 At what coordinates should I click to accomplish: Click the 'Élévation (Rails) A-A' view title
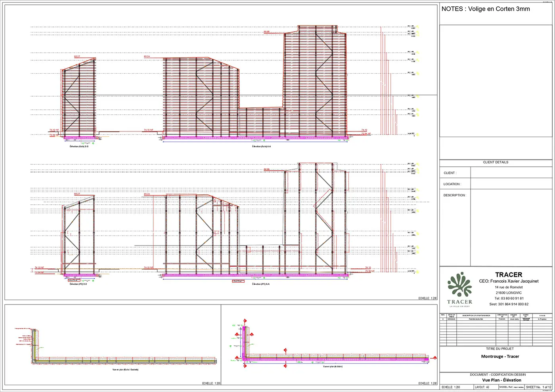261,147
